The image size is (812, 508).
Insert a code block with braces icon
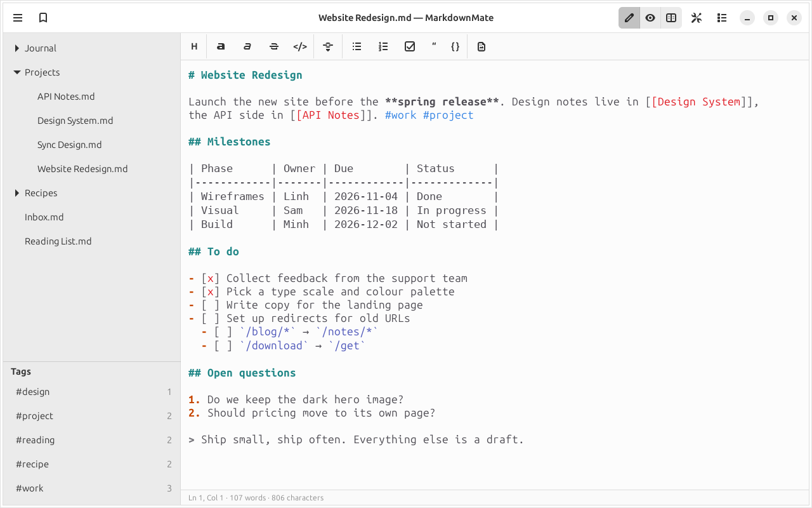point(455,46)
